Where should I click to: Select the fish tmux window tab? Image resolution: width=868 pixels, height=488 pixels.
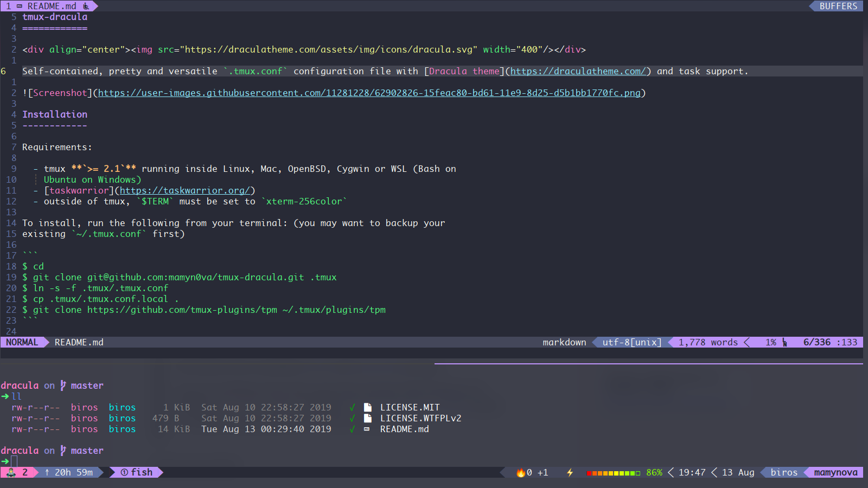[136, 472]
